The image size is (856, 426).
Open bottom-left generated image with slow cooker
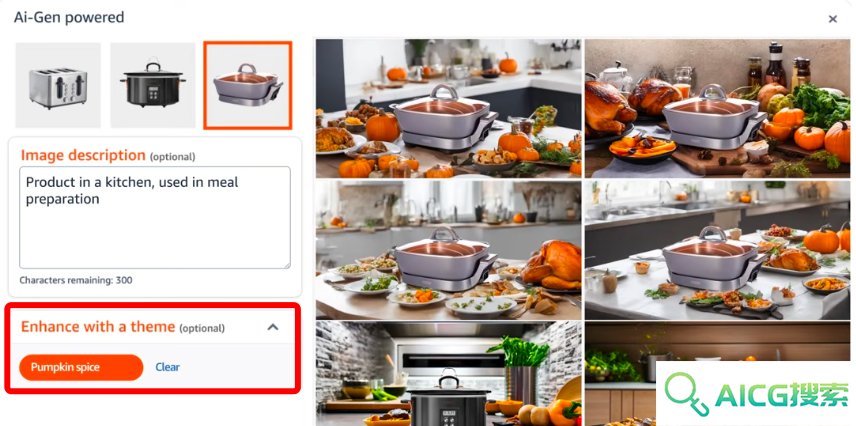(448, 374)
